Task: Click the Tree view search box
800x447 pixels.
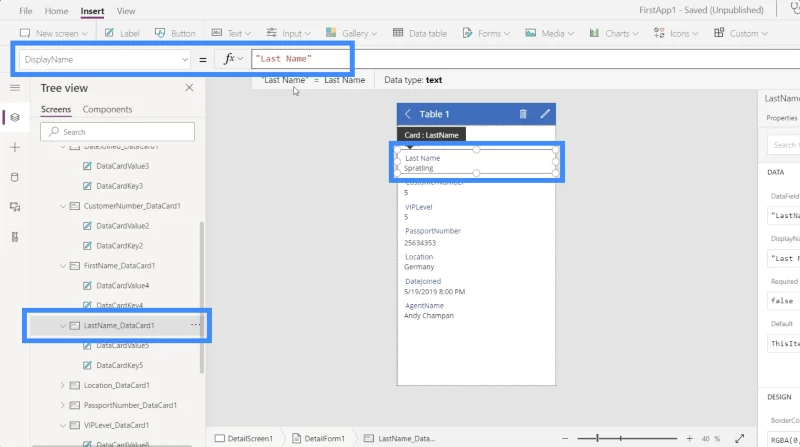Action: pyautogui.click(x=117, y=132)
